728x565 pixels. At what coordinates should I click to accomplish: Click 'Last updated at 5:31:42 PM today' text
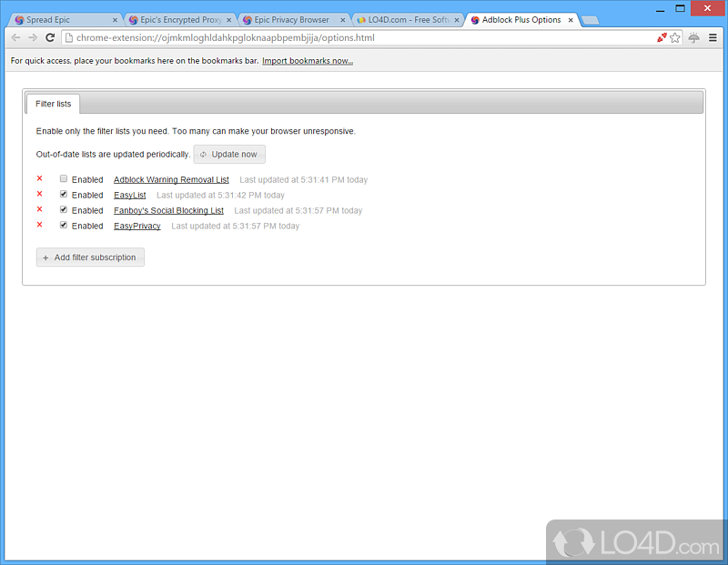[x=220, y=195]
